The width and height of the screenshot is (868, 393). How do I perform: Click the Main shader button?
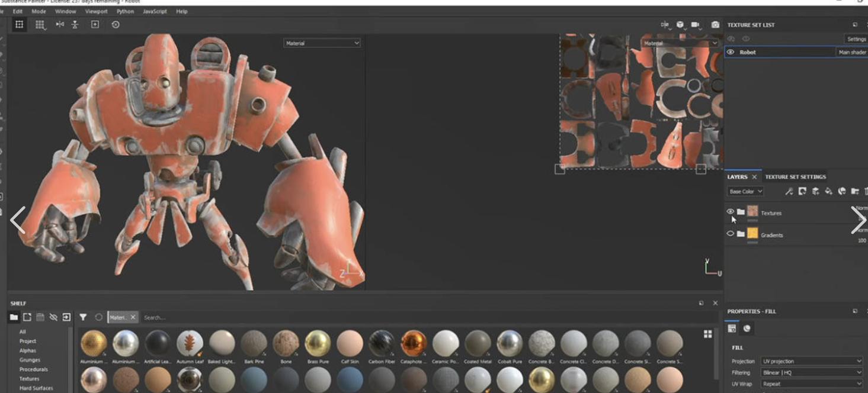[852, 52]
